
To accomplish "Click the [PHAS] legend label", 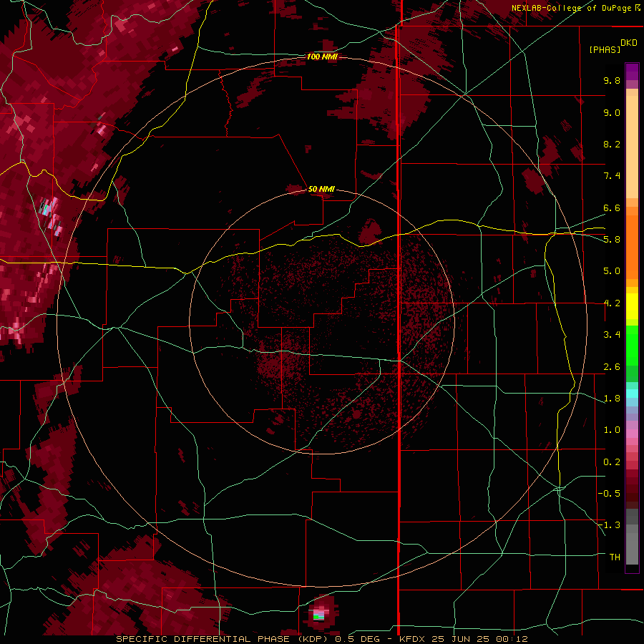I will [x=605, y=49].
